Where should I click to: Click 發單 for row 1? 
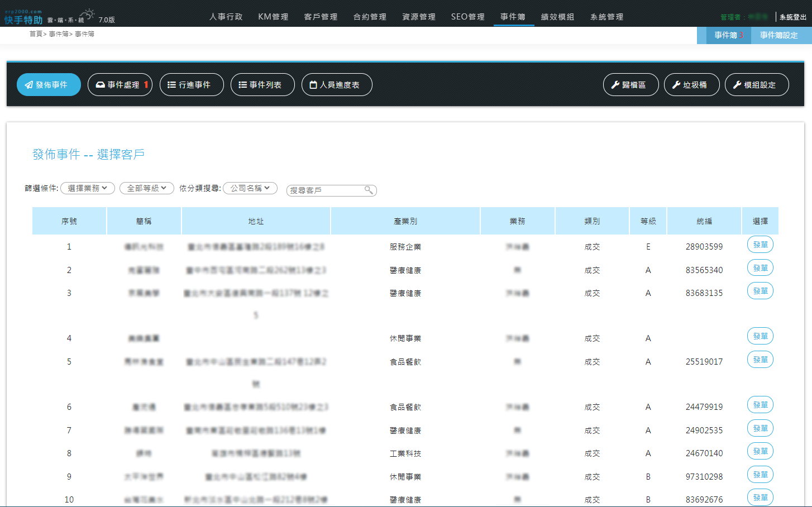click(760, 245)
